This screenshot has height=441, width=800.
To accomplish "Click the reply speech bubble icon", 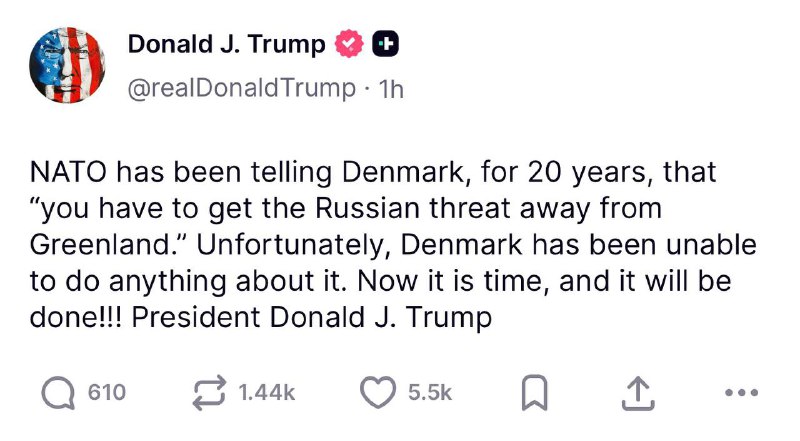I will (57, 392).
